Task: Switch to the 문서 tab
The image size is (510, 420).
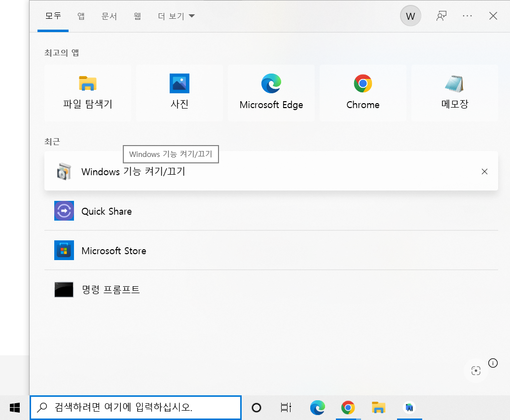Action: (109, 16)
